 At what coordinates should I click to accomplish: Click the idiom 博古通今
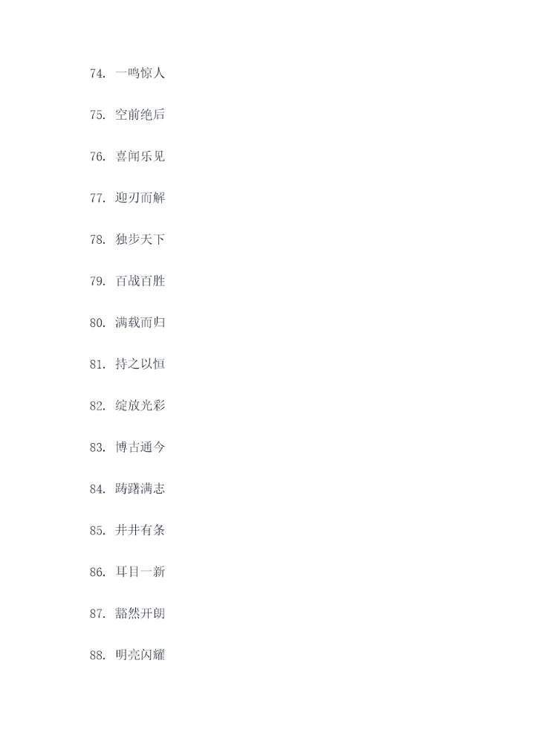(x=140, y=448)
